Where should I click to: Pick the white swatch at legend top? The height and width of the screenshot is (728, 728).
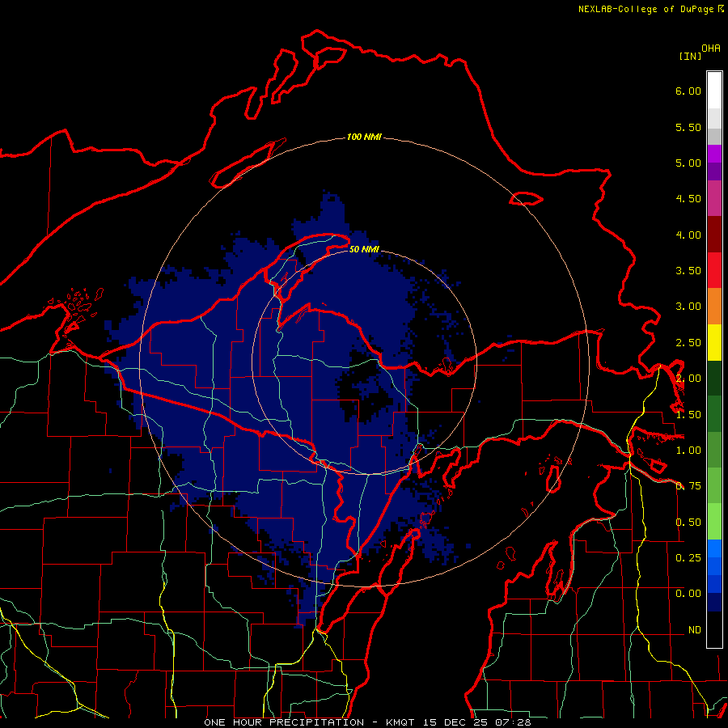[714, 91]
